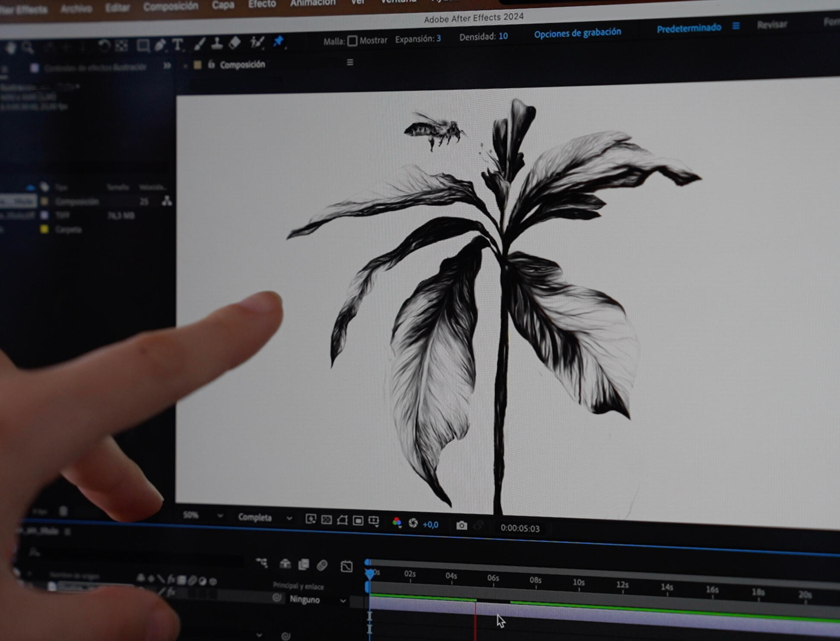Viewport: 840px width, 641px height.
Task: Select the Text tool
Action: tap(177, 45)
